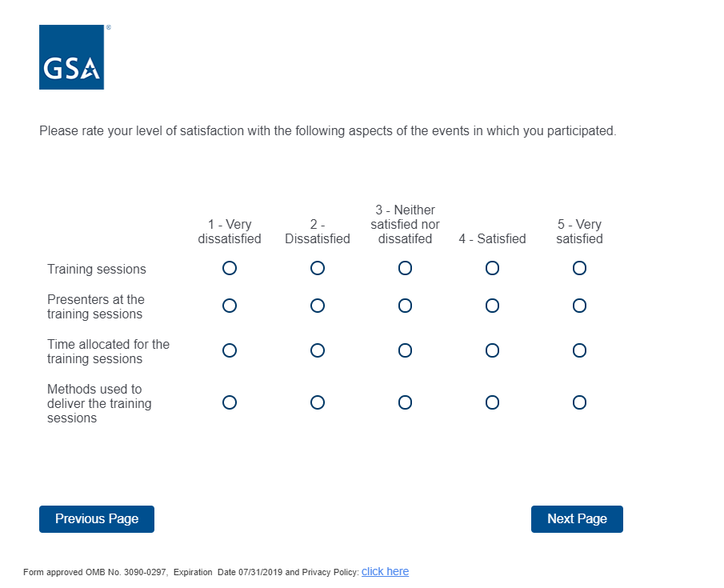Mark Presenters as Very dissatisfied

230,306
